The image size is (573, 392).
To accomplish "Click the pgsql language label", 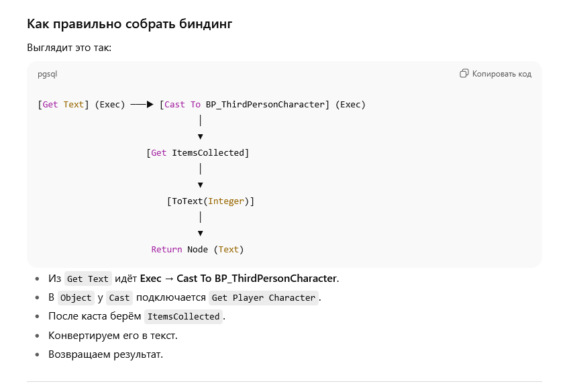I will point(47,74).
